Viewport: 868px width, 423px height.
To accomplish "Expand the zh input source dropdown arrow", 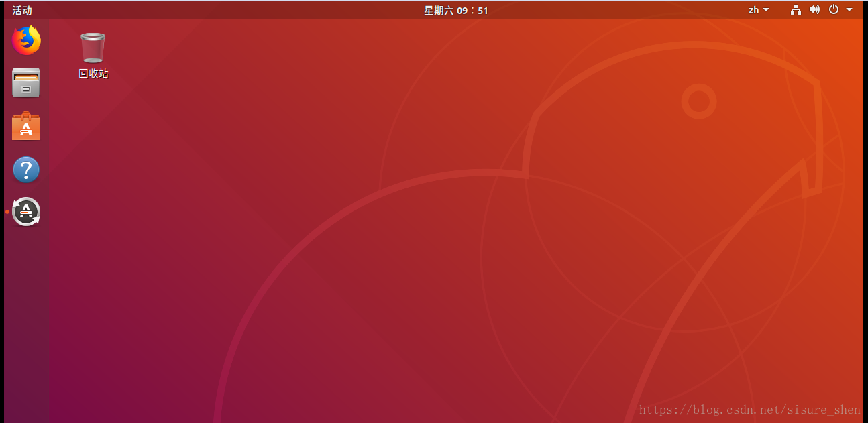I will [767, 10].
